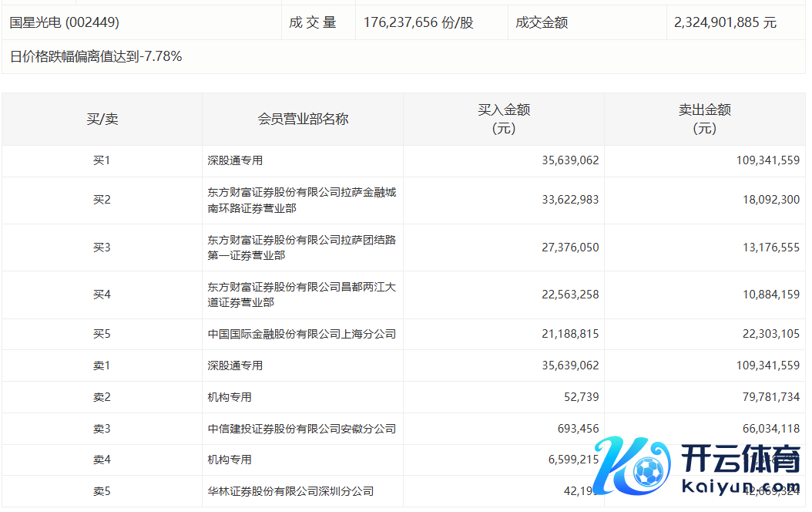812x512 pixels.
Task: Select the 会员营业部名称 column header
Action: [x=303, y=119]
